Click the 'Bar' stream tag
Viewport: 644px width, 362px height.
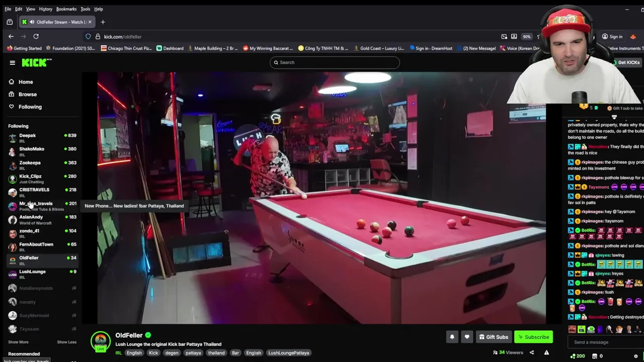point(235,352)
